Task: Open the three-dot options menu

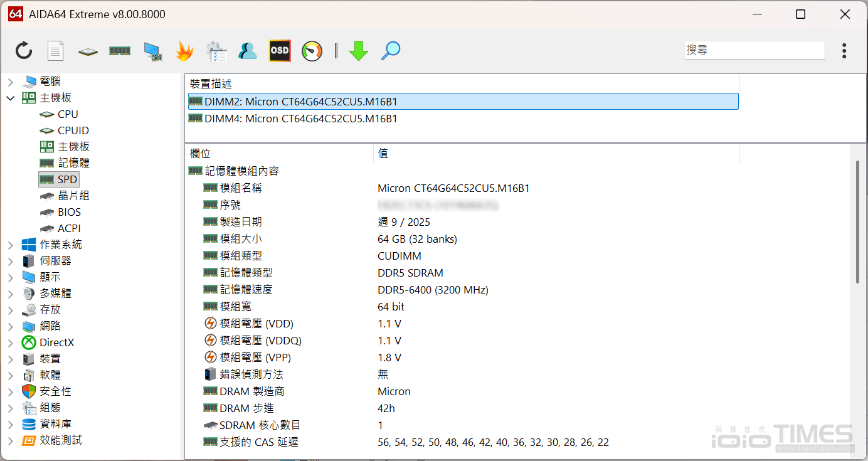Action: point(844,51)
